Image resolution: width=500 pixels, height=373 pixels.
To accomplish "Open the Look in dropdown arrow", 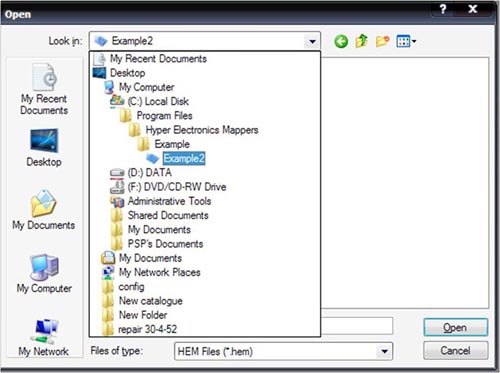I will [312, 41].
